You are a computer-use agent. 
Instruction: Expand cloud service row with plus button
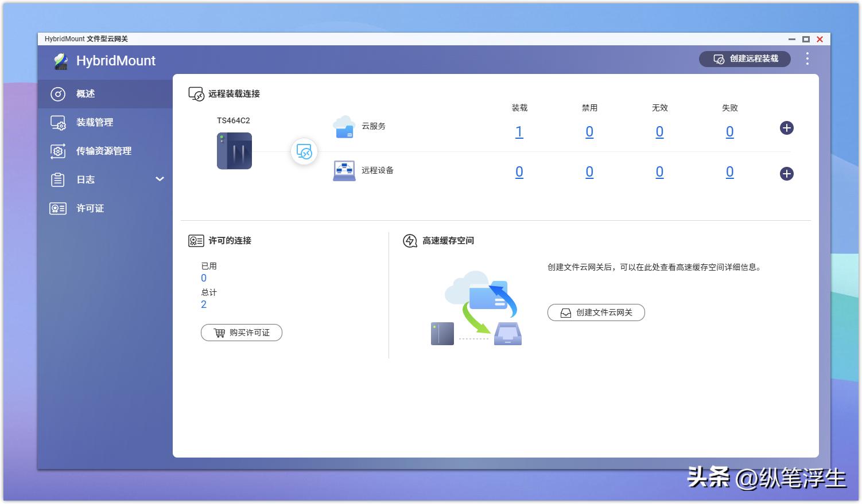click(x=786, y=128)
